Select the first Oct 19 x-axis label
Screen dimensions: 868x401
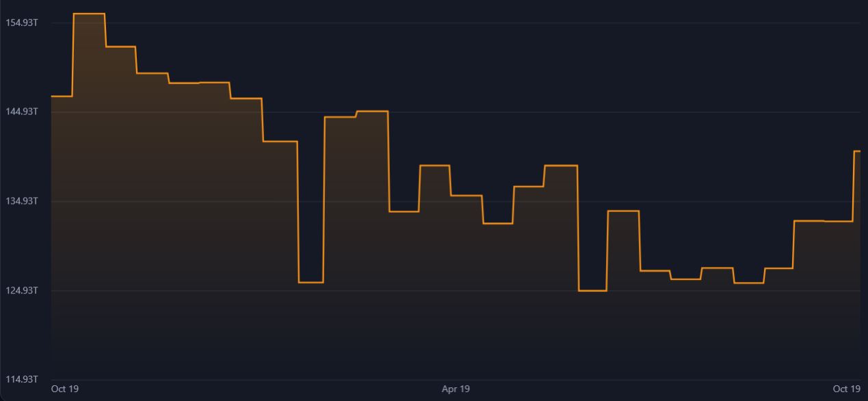(x=65, y=389)
